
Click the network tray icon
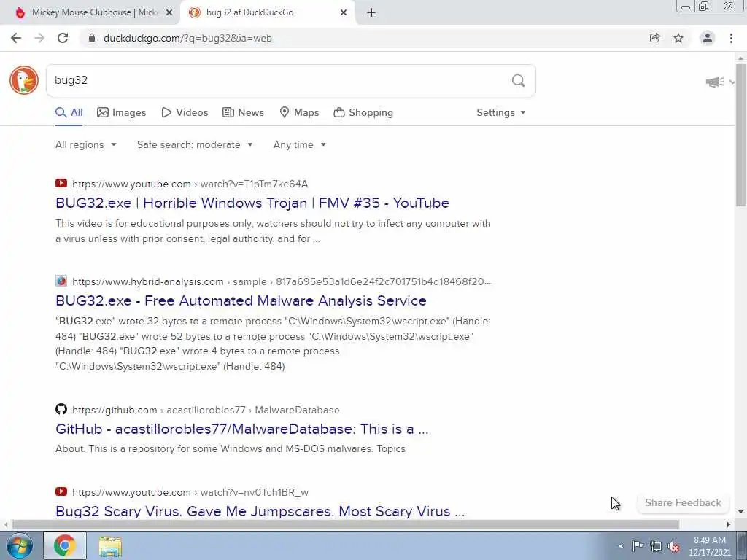(656, 546)
